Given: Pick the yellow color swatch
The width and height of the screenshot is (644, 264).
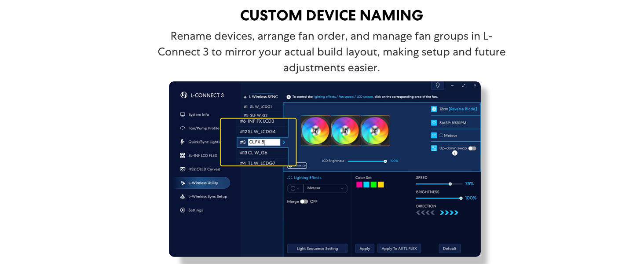Looking at the screenshot, I should click(x=381, y=185).
